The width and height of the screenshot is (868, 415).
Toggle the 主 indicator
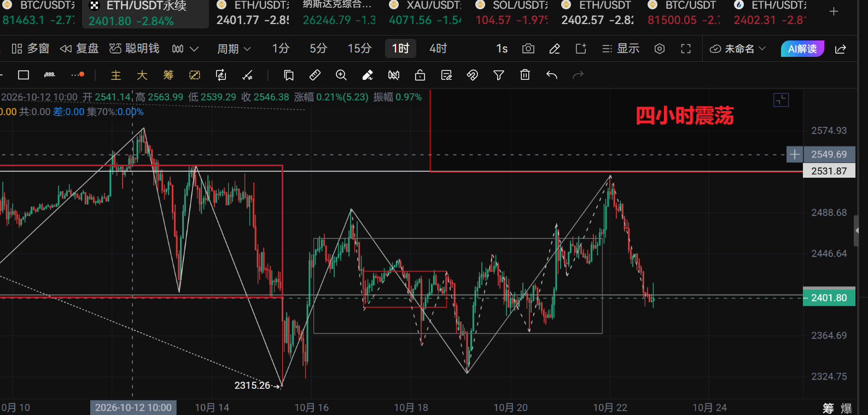[x=116, y=75]
